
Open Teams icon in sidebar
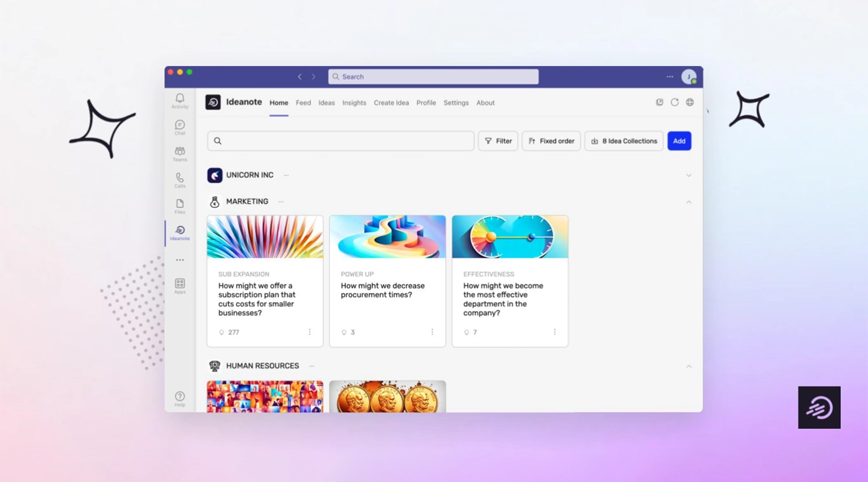180,154
